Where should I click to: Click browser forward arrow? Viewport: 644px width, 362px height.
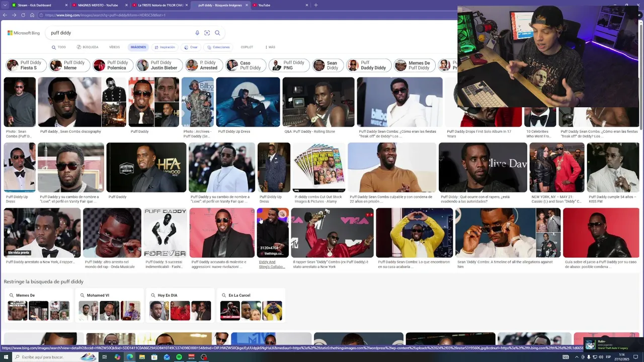coord(14,15)
